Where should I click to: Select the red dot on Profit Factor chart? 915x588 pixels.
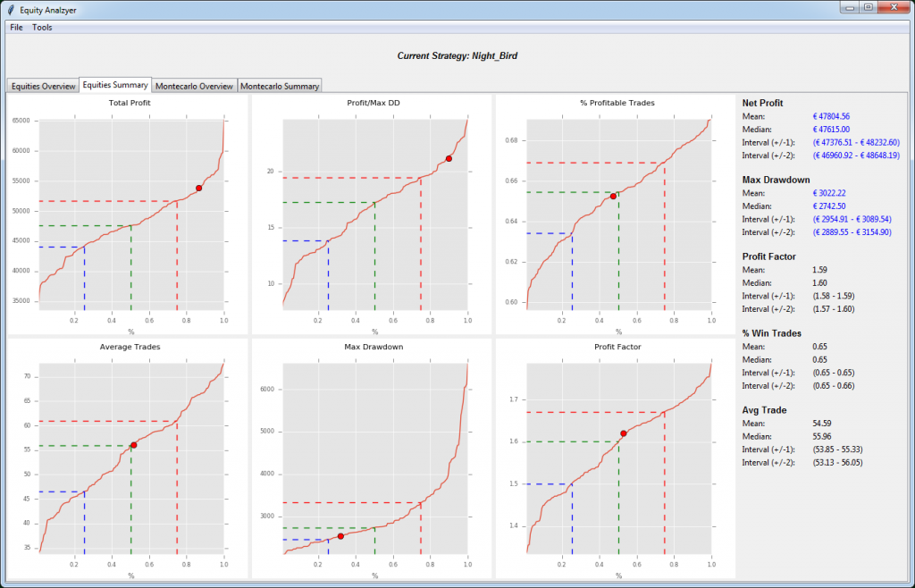[624, 433]
